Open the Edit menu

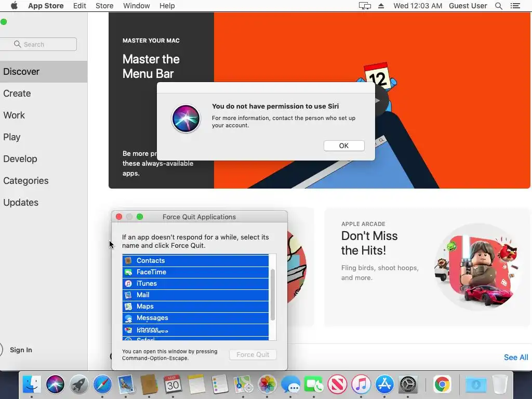pos(79,6)
